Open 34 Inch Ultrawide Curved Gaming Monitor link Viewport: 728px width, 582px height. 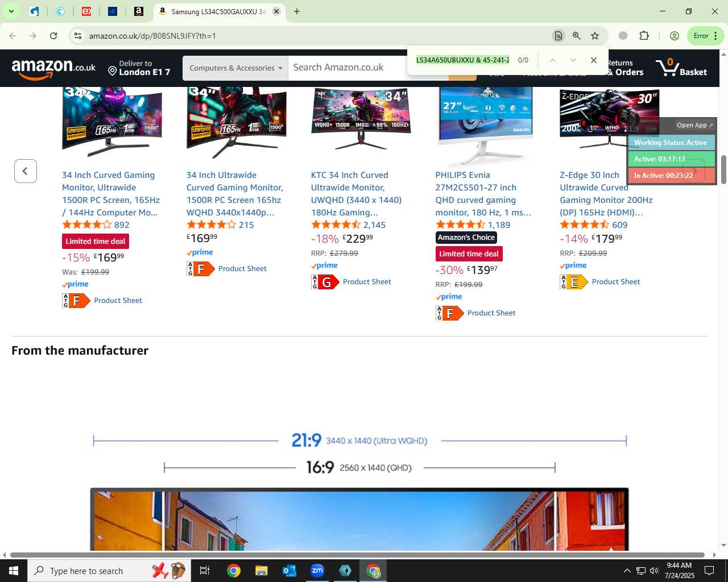235,194
